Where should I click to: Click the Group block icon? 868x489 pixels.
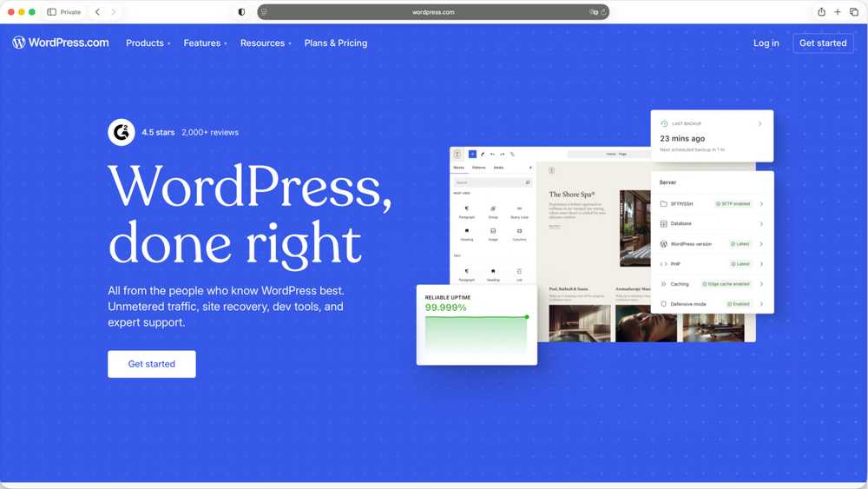(x=493, y=208)
